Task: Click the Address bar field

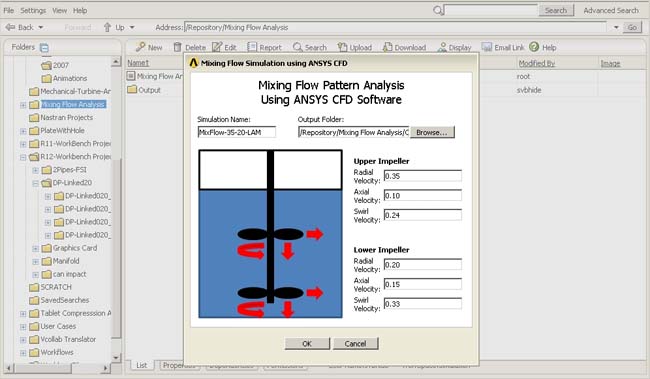Action: click(x=395, y=27)
